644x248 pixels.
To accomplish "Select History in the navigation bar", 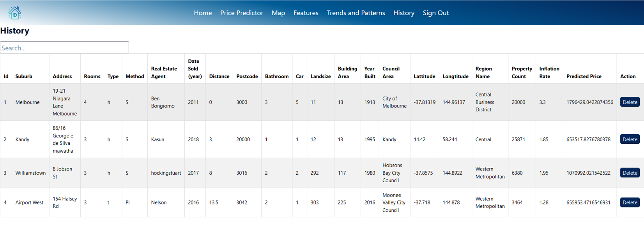I will 403,13.
